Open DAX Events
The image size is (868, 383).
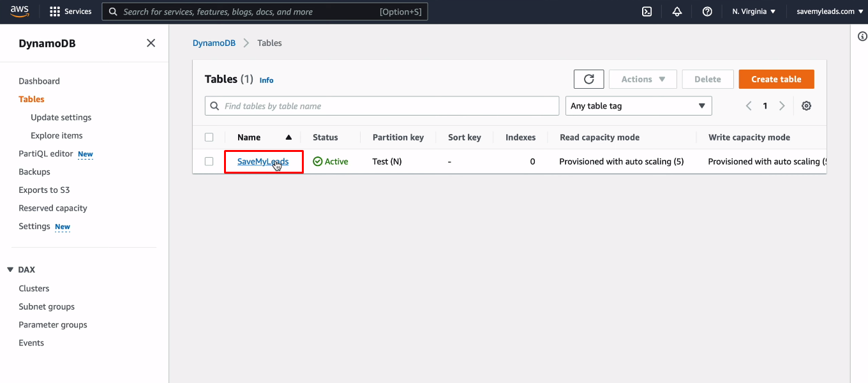pyautogui.click(x=31, y=343)
